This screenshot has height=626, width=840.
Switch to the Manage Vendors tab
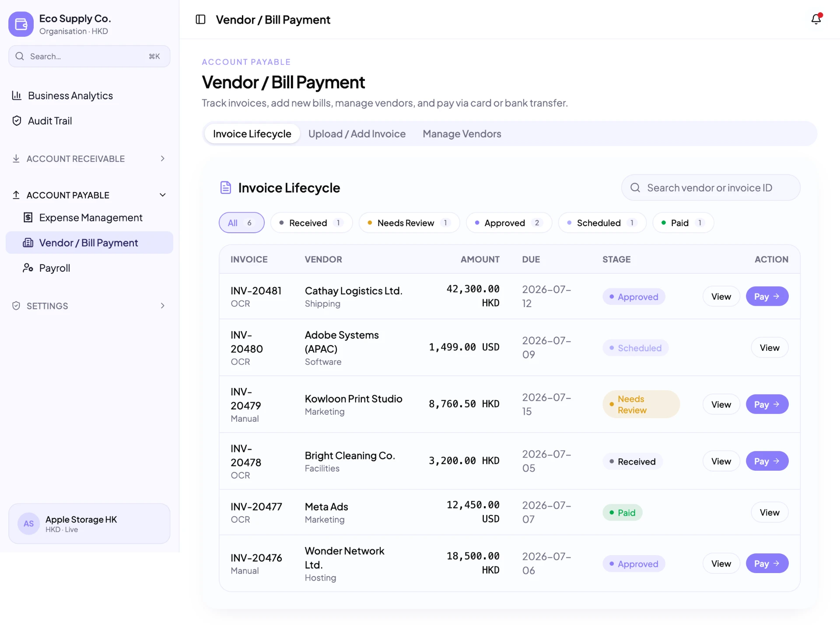tap(462, 134)
